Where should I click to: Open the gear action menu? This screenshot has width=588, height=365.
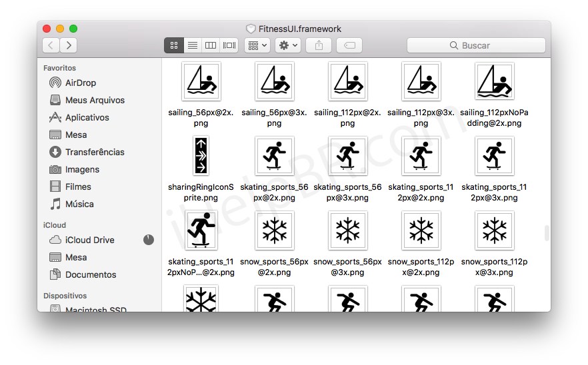click(x=288, y=45)
